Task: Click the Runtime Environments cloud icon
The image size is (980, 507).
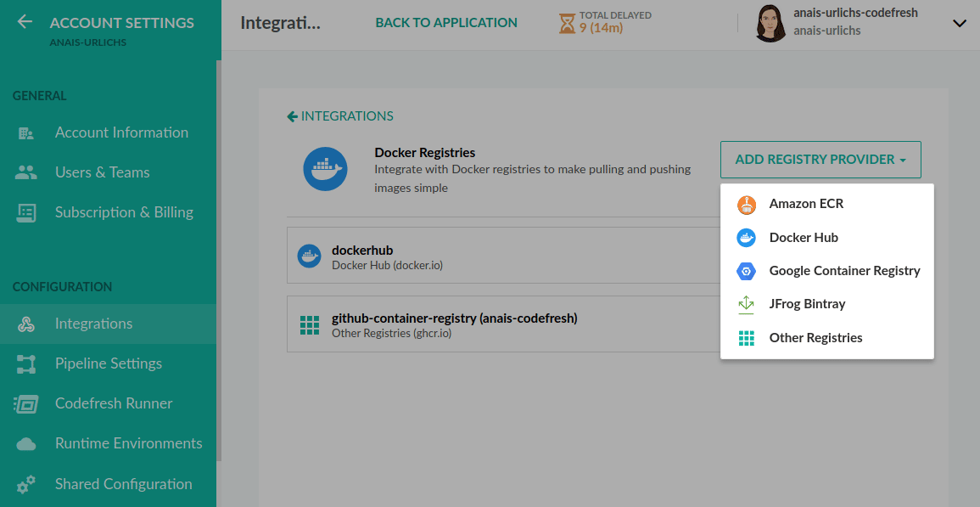Action: click(26, 444)
